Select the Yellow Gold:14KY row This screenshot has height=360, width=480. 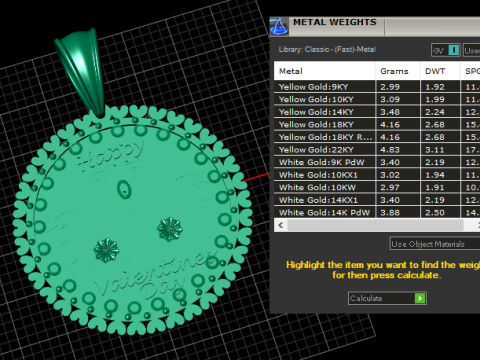click(x=377, y=112)
